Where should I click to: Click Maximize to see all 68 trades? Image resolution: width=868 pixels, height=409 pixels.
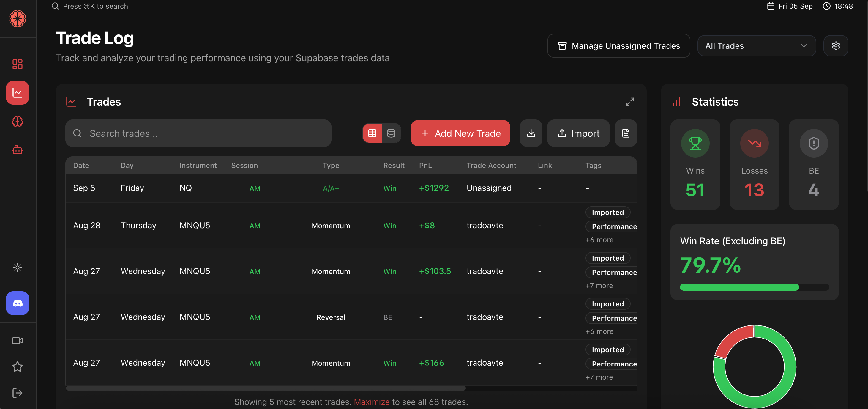[x=371, y=402]
